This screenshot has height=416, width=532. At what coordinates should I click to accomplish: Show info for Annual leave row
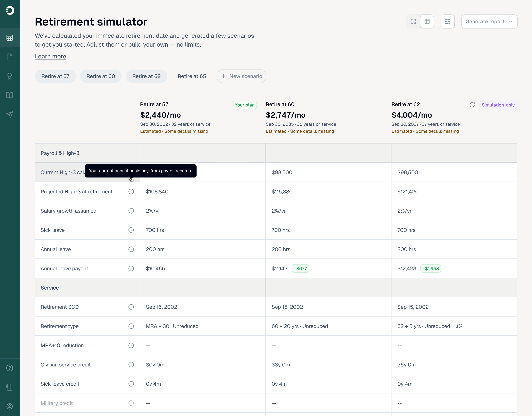(131, 249)
